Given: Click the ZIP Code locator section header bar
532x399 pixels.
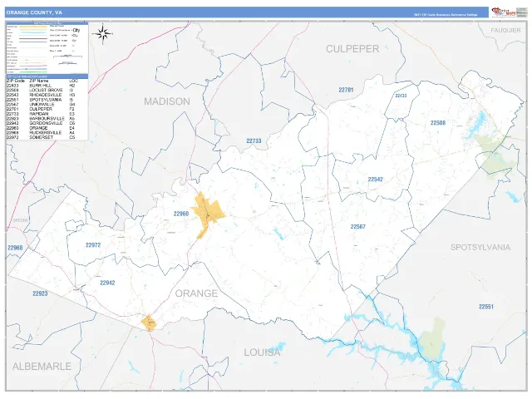Looking at the screenshot, I should [47, 76].
